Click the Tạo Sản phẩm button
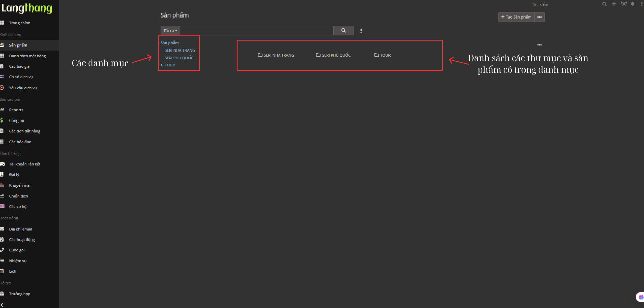Viewport: 644px width, 308px height. 516,17
